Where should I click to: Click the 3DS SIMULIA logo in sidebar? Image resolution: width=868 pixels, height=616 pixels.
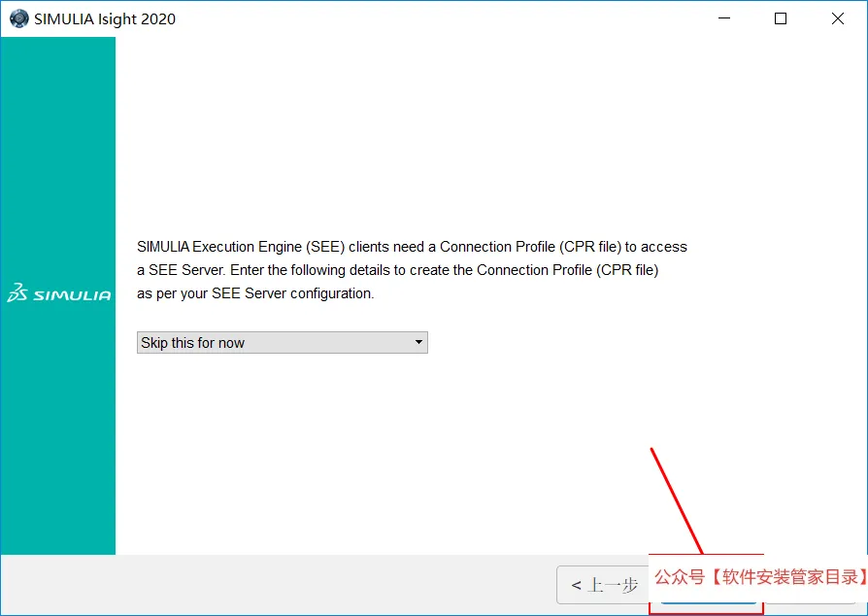(58, 293)
